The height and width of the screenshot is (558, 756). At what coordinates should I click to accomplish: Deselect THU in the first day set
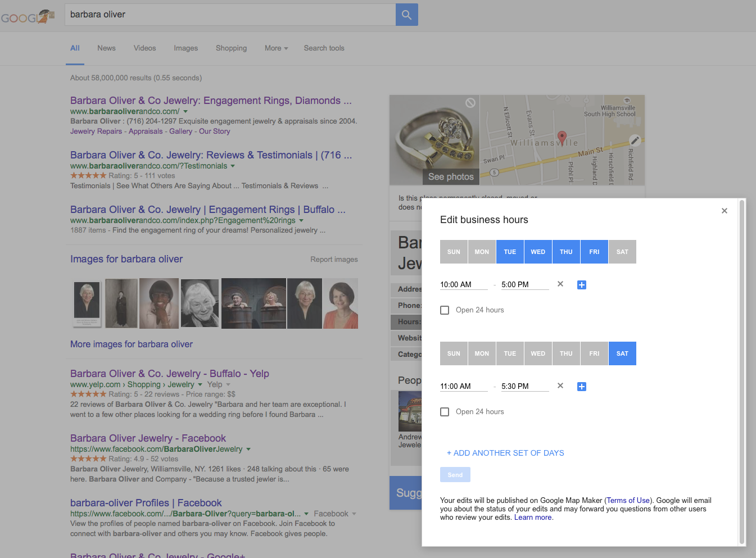click(566, 252)
